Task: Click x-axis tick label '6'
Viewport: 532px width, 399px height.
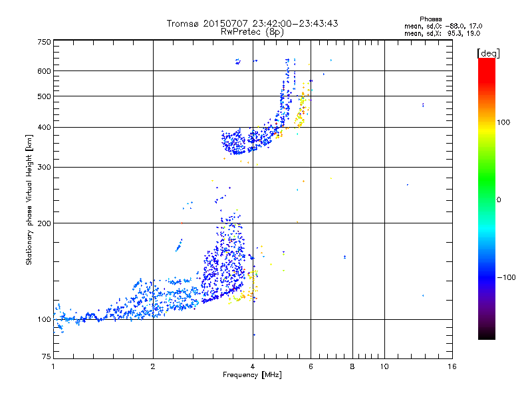Action: [x=311, y=366]
